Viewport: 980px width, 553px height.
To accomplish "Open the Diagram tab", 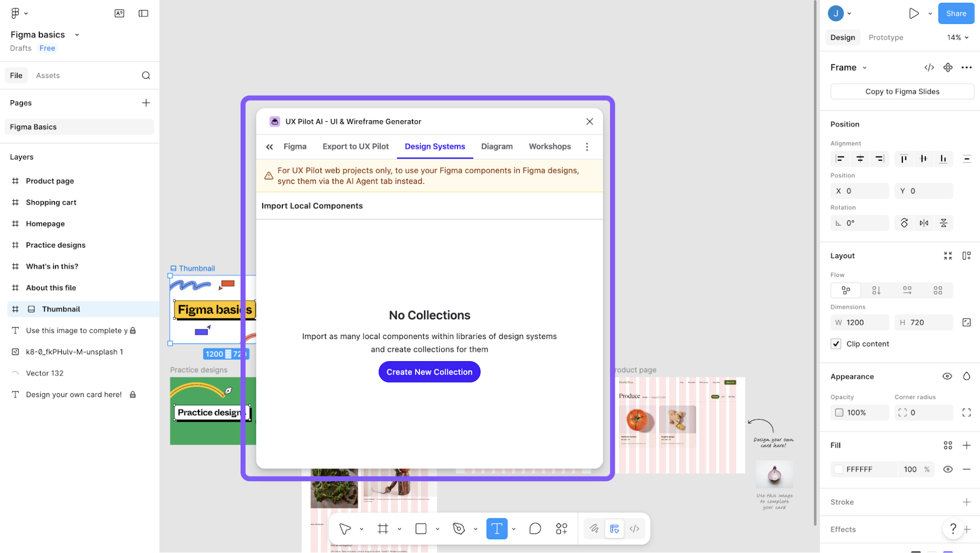I will [x=497, y=147].
